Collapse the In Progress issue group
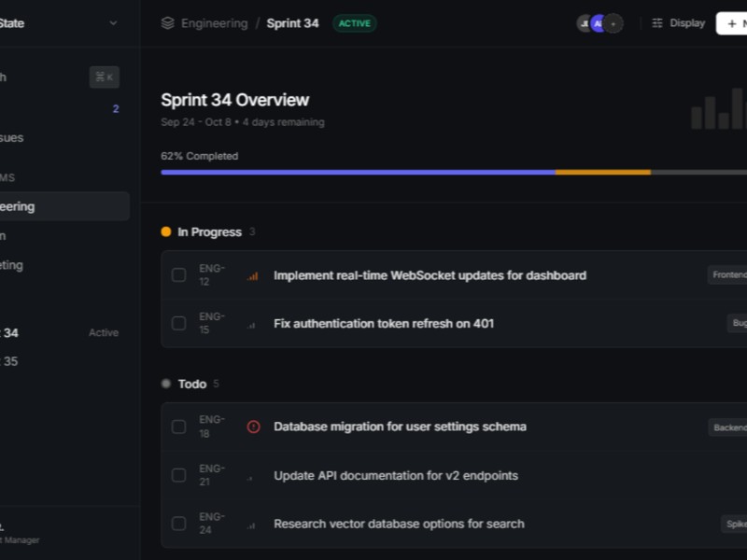Screen dimensions: 747x560 point(209,231)
